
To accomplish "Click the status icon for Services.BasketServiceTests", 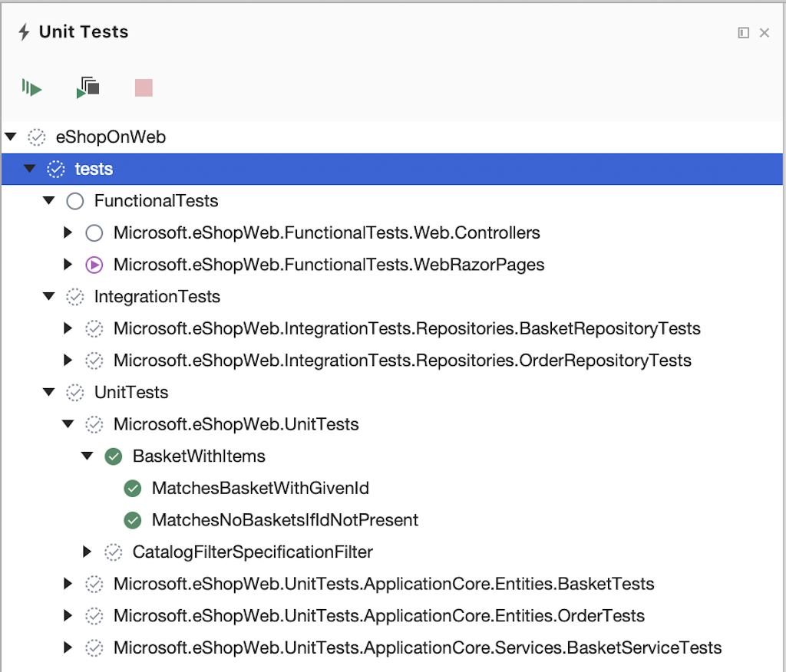I will tap(94, 648).
